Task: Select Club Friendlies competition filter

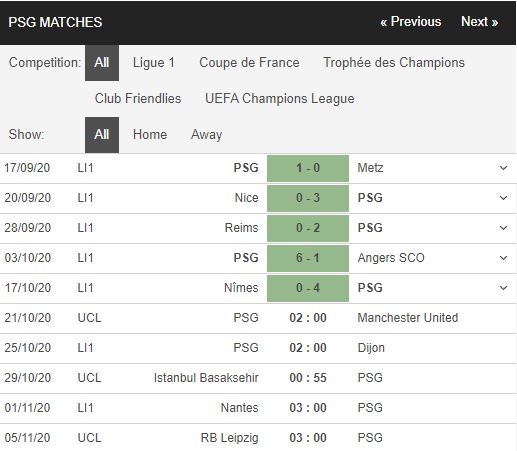Action: point(138,99)
